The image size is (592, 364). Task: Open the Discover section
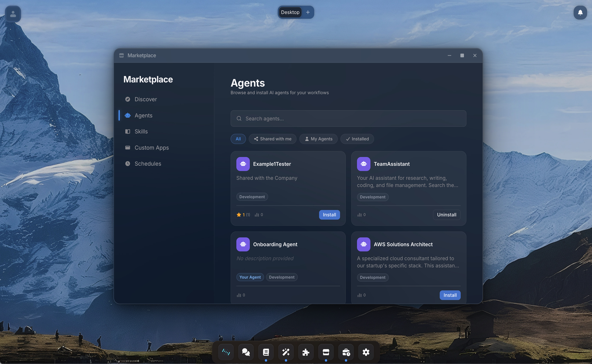pos(146,99)
